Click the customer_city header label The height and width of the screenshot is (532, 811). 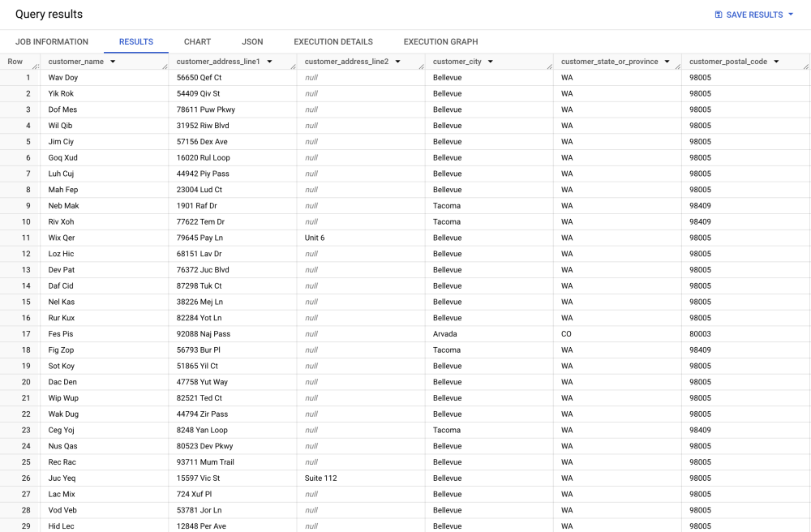coord(457,62)
